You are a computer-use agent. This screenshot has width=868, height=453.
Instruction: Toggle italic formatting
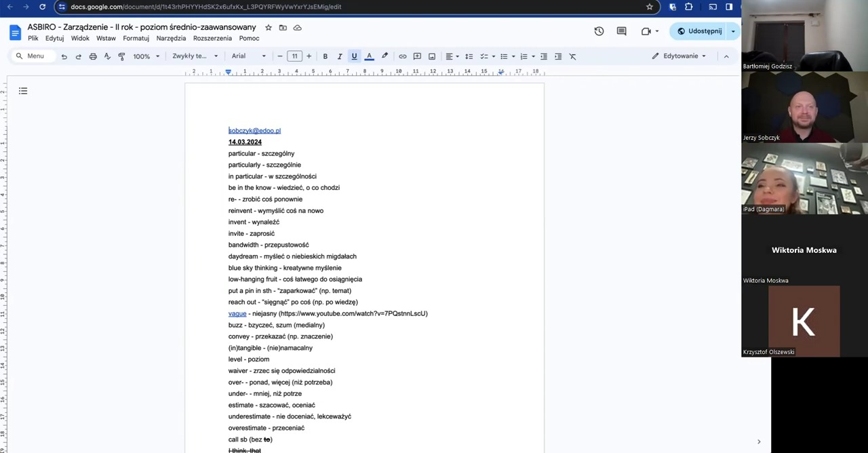[x=340, y=56]
